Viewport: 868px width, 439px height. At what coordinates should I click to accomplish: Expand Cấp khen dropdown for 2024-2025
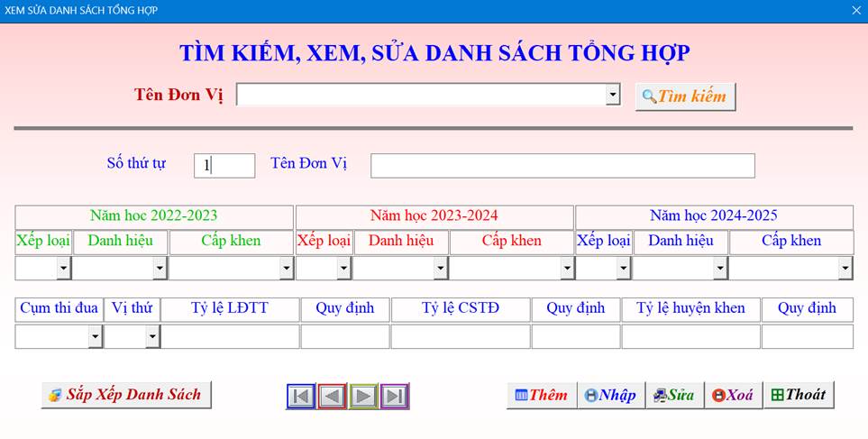click(x=845, y=269)
